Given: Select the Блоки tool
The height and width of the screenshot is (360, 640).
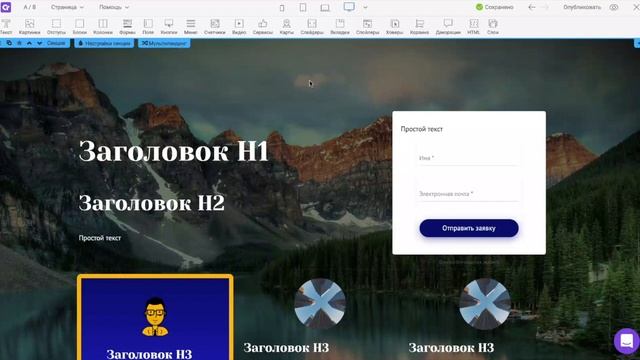Looking at the screenshot, I should pyautogui.click(x=80, y=27).
